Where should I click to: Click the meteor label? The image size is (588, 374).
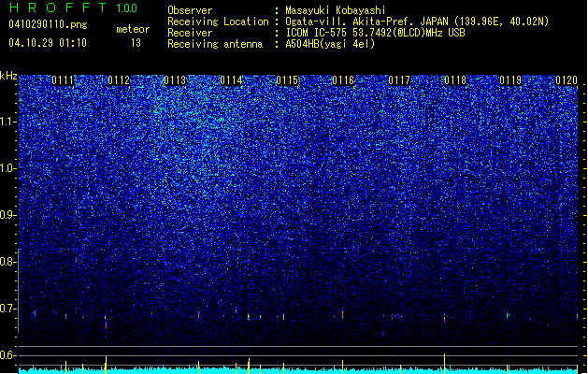tap(133, 29)
